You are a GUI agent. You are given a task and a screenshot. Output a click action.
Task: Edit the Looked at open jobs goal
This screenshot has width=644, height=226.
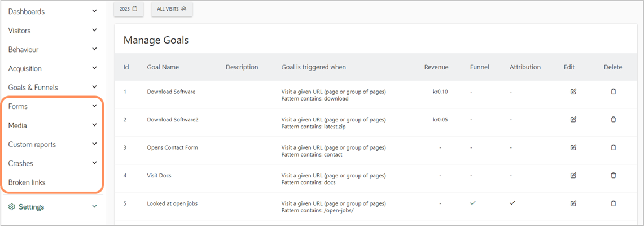coord(573,203)
